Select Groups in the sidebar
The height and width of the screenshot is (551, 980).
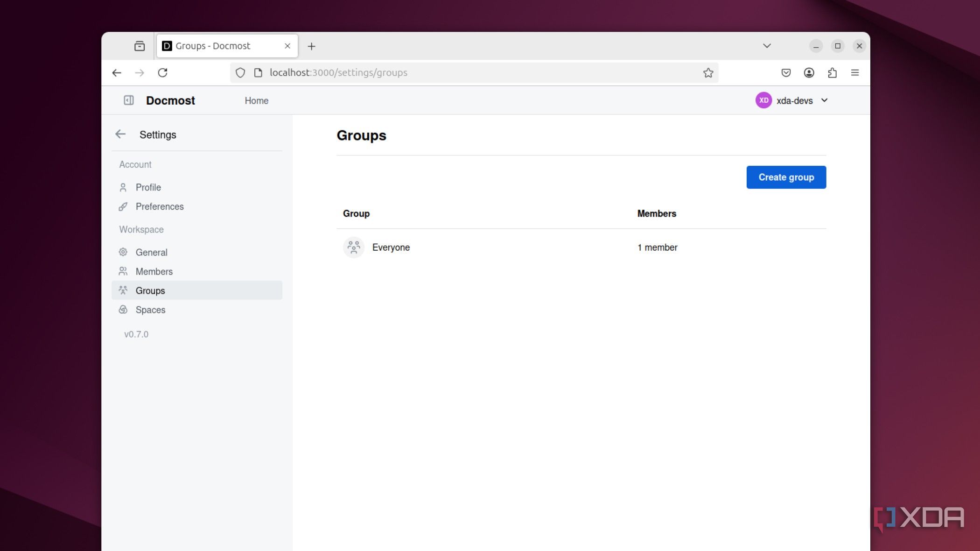tap(197, 290)
